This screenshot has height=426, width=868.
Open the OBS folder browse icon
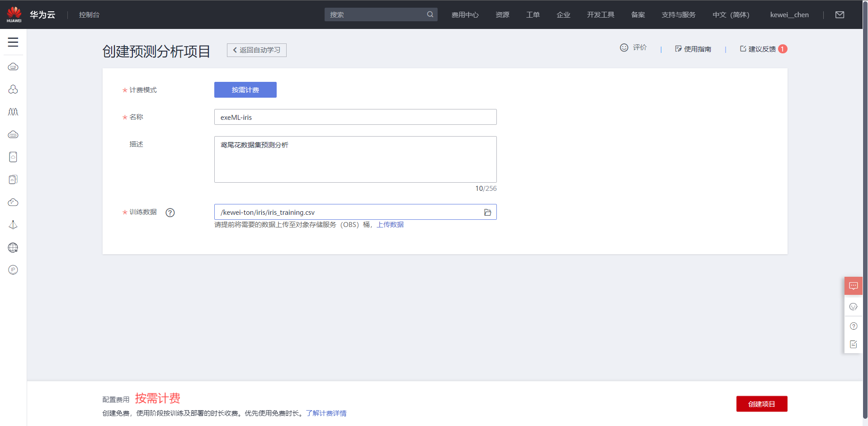pos(488,212)
